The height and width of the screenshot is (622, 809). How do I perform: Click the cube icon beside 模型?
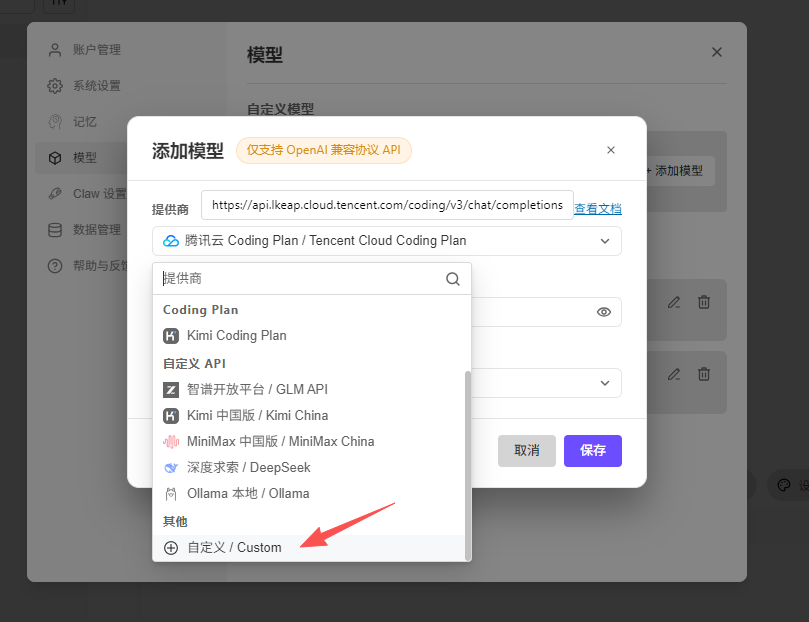55,158
